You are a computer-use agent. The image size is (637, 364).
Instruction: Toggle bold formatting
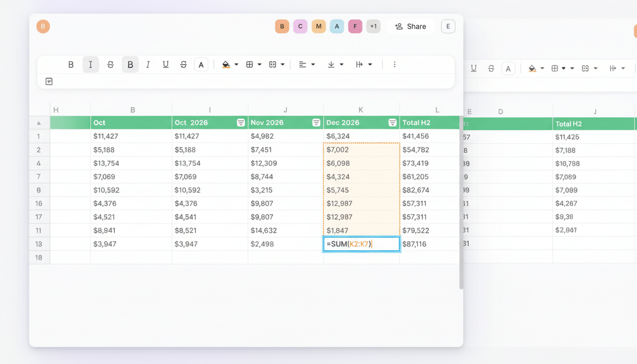(130, 64)
